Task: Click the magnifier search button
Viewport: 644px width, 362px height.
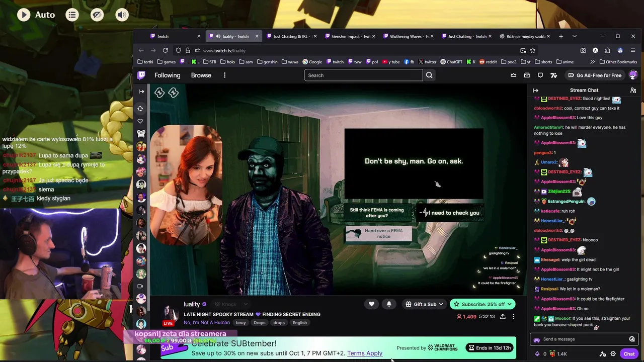Action: click(429, 75)
